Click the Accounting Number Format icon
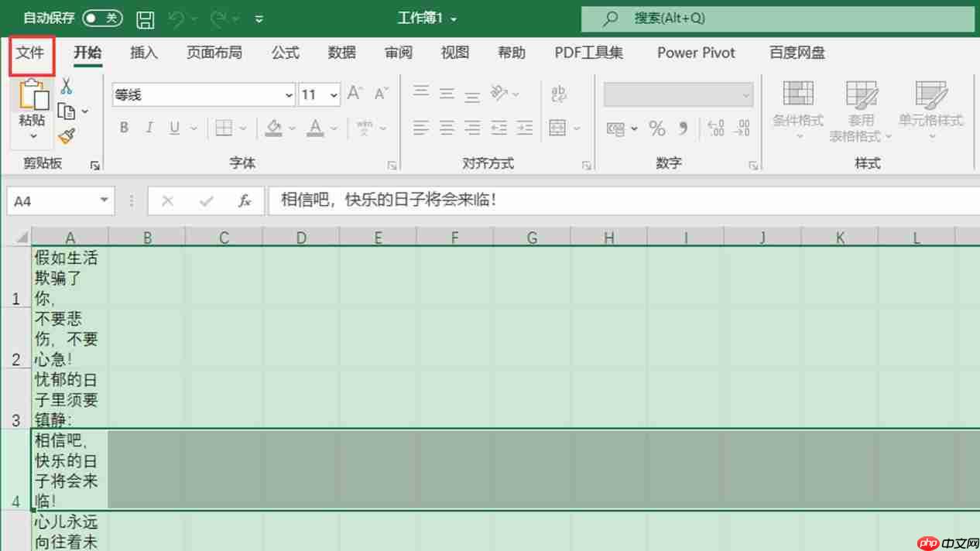The height and width of the screenshot is (551, 980). (615, 128)
